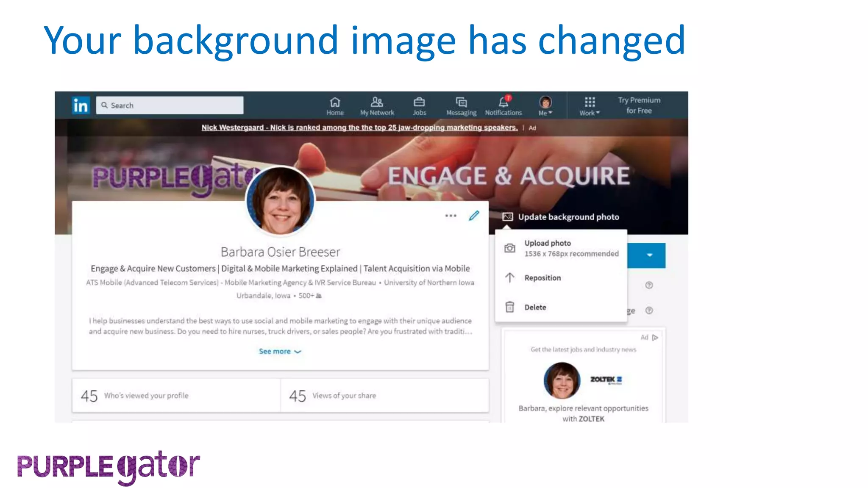The width and height of the screenshot is (868, 488).
Task: Click the Ad choices triangle icon
Action: pos(655,338)
